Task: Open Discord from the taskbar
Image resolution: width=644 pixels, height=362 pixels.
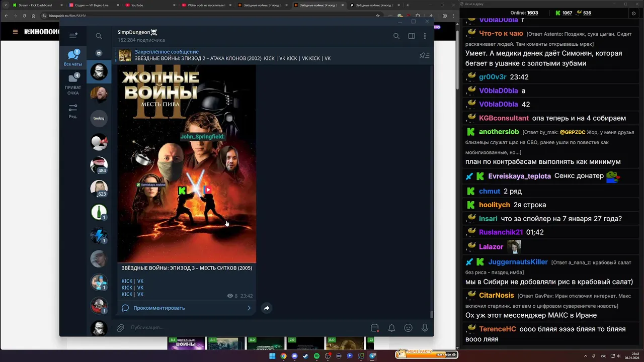Action: [294, 356]
